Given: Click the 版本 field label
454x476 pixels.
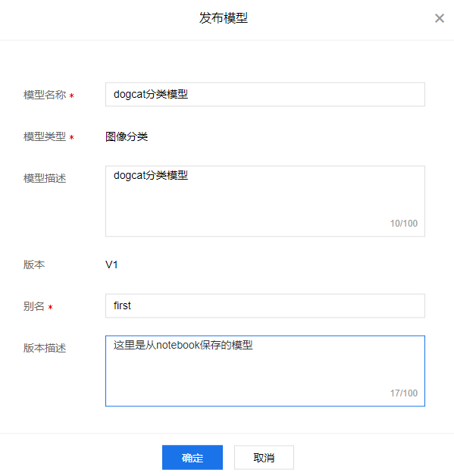Looking at the screenshot, I should (x=34, y=265).
